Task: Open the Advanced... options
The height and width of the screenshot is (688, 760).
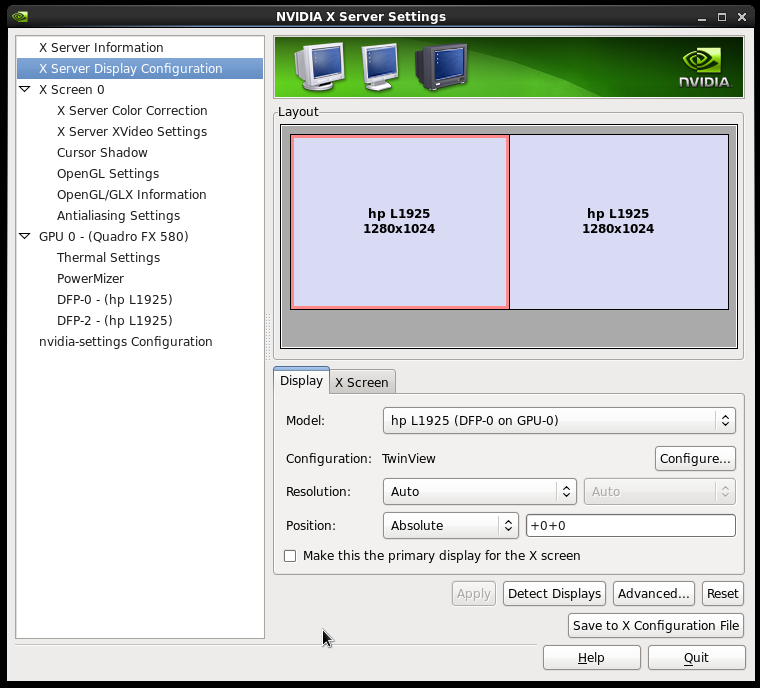Action: (654, 593)
